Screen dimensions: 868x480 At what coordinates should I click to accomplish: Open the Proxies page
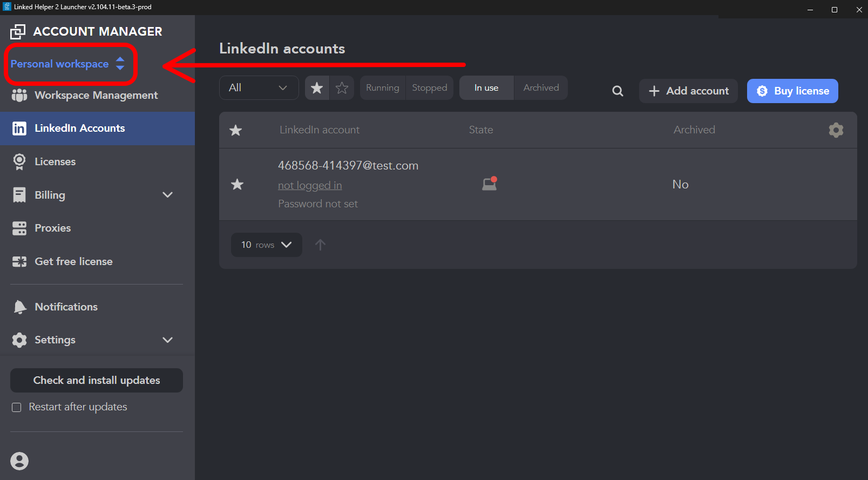[x=97, y=228]
